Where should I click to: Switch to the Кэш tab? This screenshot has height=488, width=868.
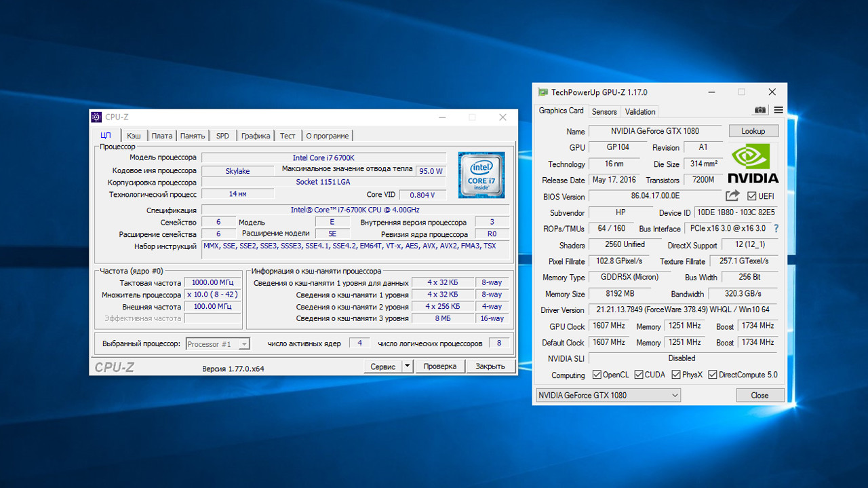pyautogui.click(x=134, y=136)
